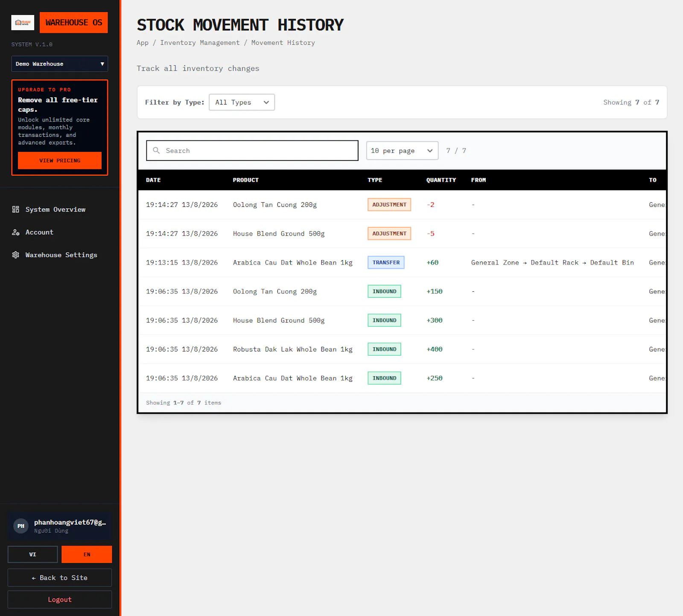Go to Warehouse Settings
The height and width of the screenshot is (616, 683).
click(x=61, y=255)
